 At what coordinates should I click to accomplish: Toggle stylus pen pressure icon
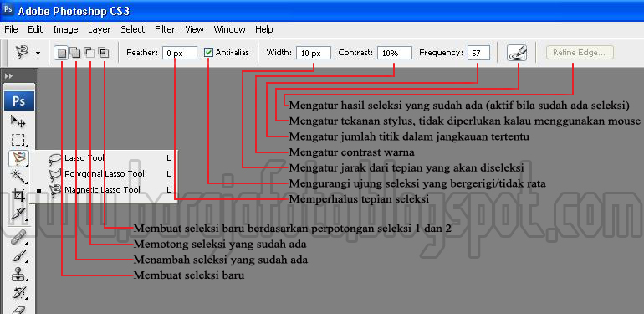pyautogui.click(x=517, y=53)
